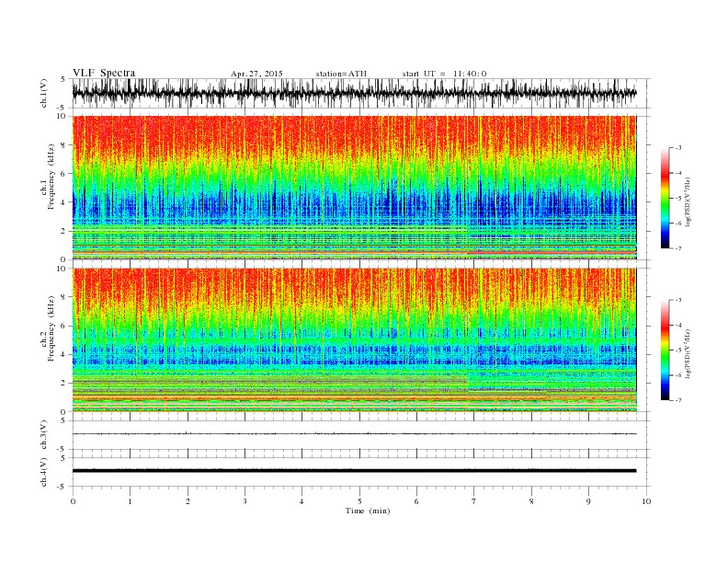Click the 'start UT = 11:40:0' label
Image resolution: width=728 pixels, height=563 pixels.
[x=444, y=74]
